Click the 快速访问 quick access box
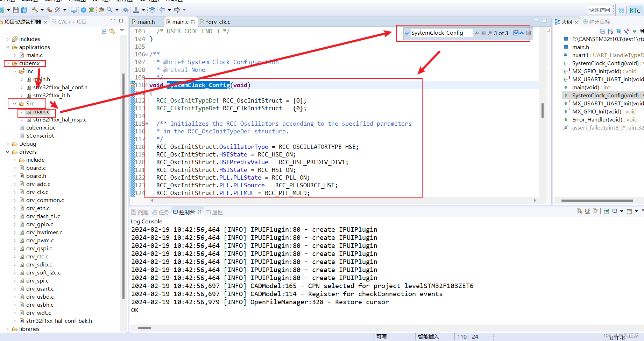Viewport: 644px width, 341px height. (599, 10)
